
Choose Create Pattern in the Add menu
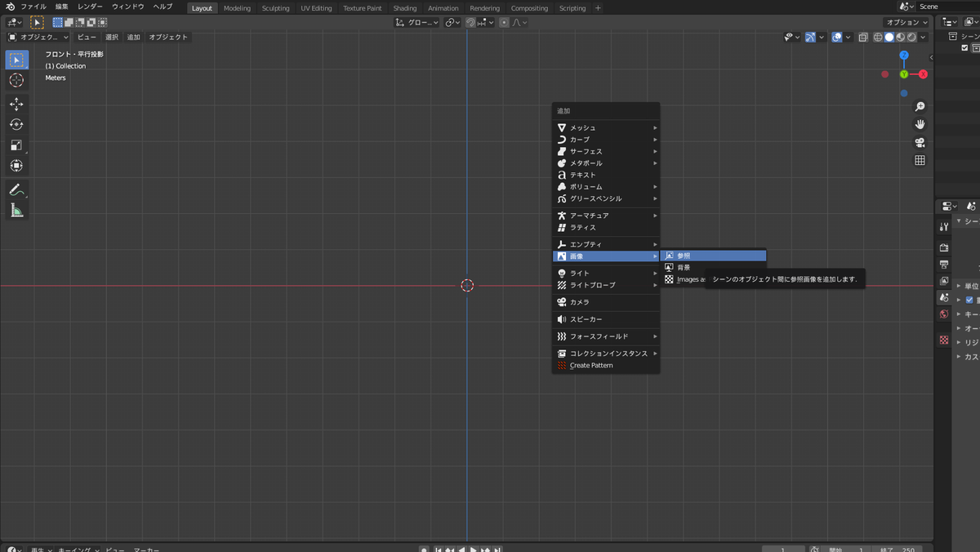606,365
